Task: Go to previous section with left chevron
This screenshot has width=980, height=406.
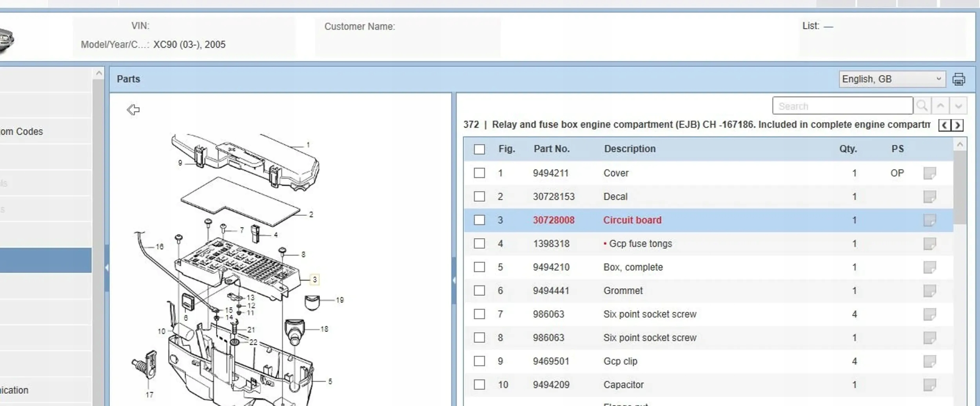Action: [944, 125]
